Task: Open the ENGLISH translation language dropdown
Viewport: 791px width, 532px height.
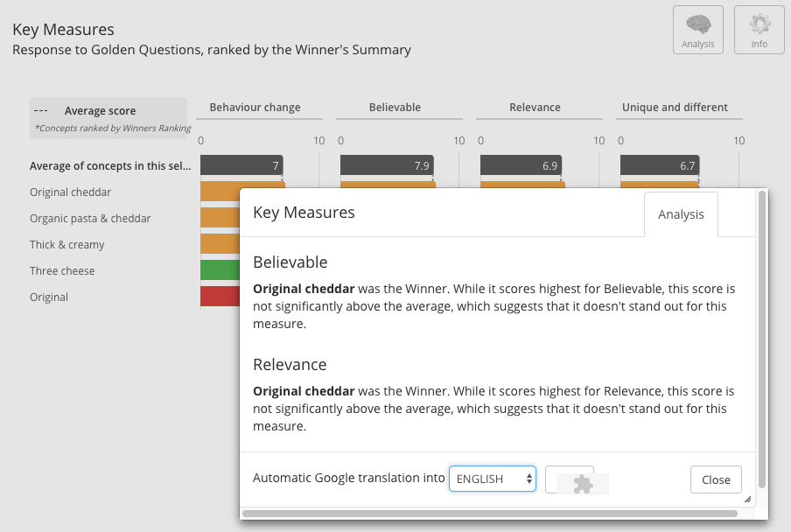Action: click(x=493, y=479)
